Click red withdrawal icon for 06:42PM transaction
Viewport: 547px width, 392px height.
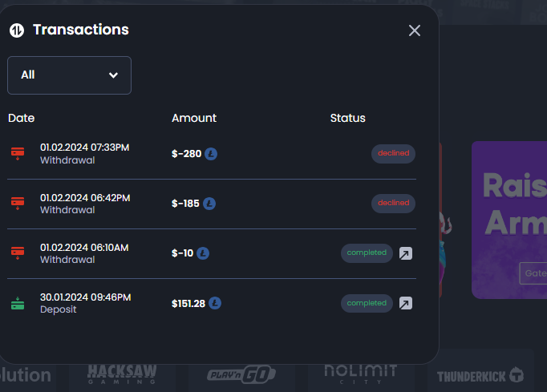point(17,204)
